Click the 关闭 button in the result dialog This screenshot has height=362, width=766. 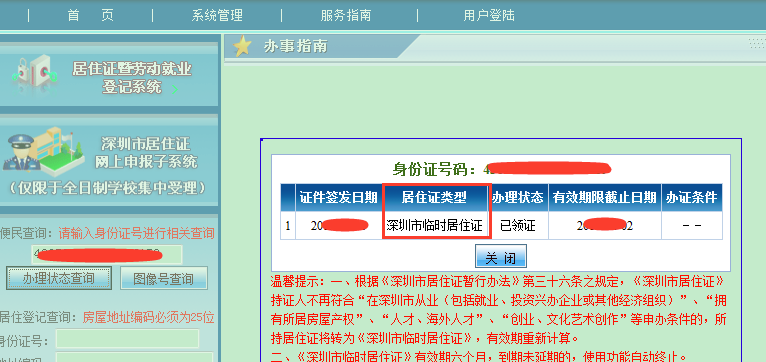(x=501, y=257)
